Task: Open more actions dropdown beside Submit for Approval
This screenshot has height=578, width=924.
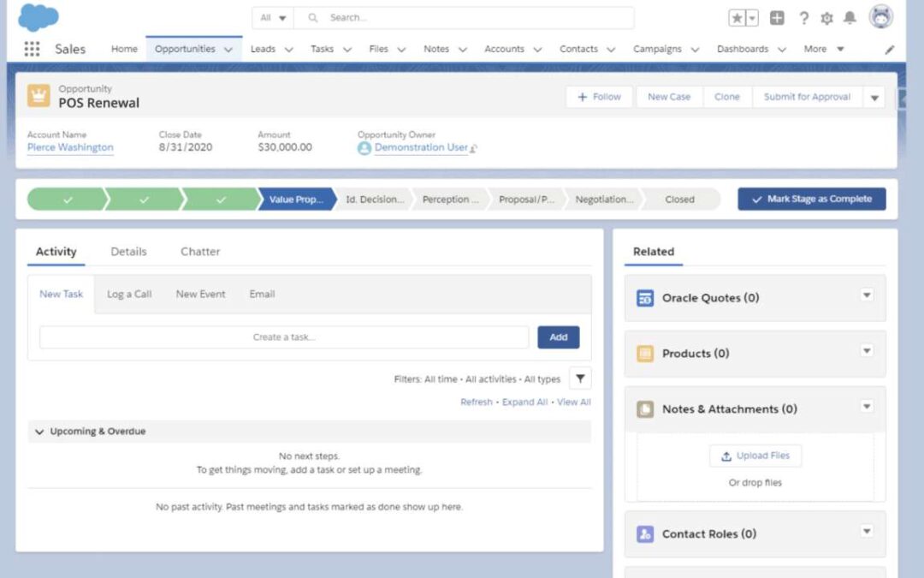Action: pyautogui.click(x=874, y=98)
